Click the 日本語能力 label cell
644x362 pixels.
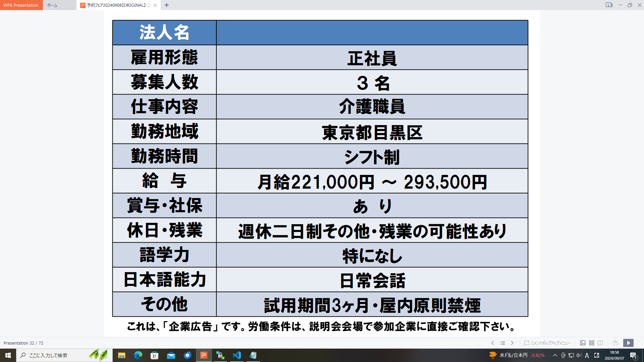point(164,280)
